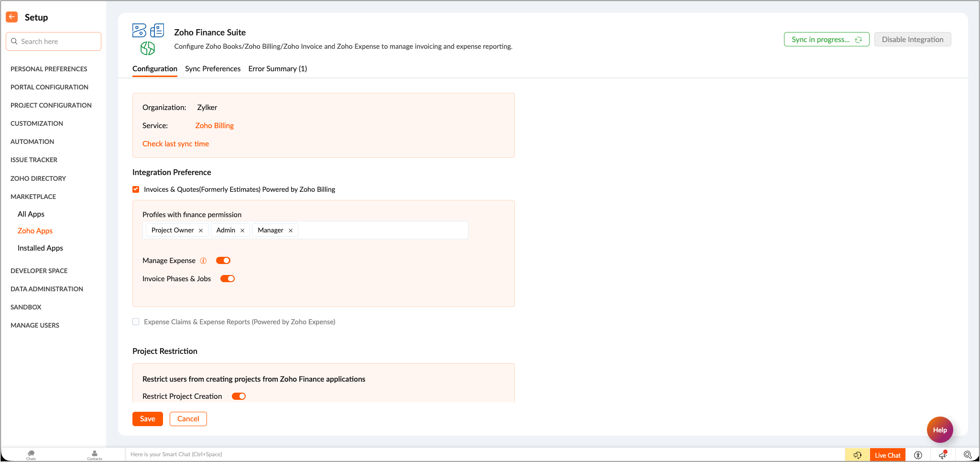The image size is (980, 462).
Task: Check Expense Claims & Expense Reports checkbox
Action: (x=136, y=322)
